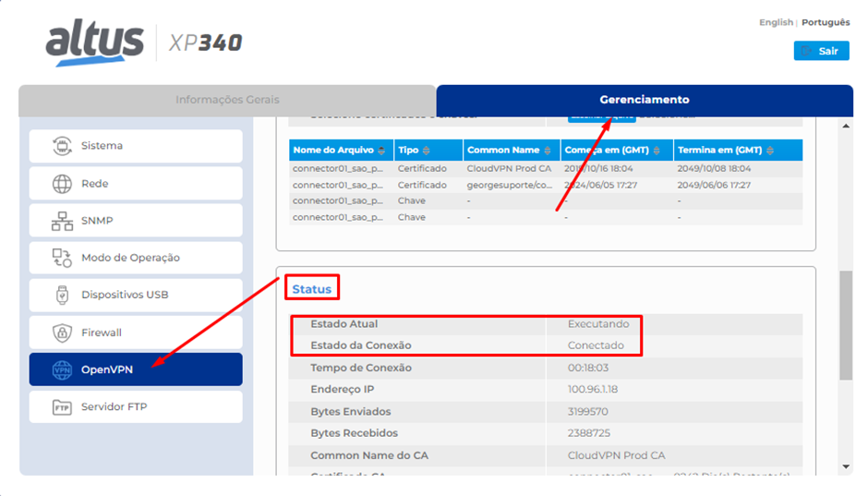Click the Modo de Operação icon

click(x=62, y=258)
